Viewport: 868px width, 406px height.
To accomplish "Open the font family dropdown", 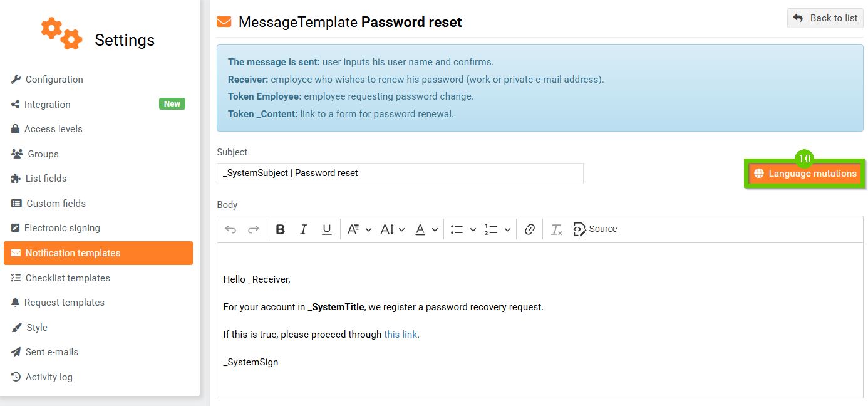I will [359, 229].
